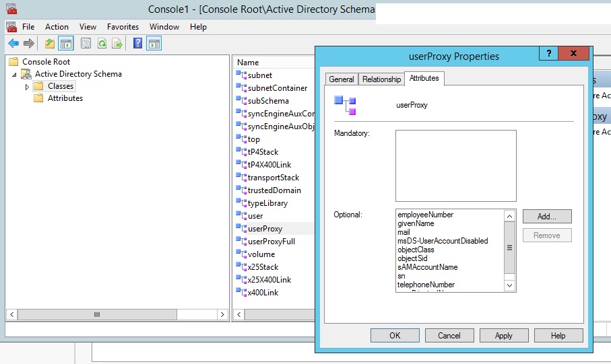Click the Up One Level folder icon

[x=49, y=43]
